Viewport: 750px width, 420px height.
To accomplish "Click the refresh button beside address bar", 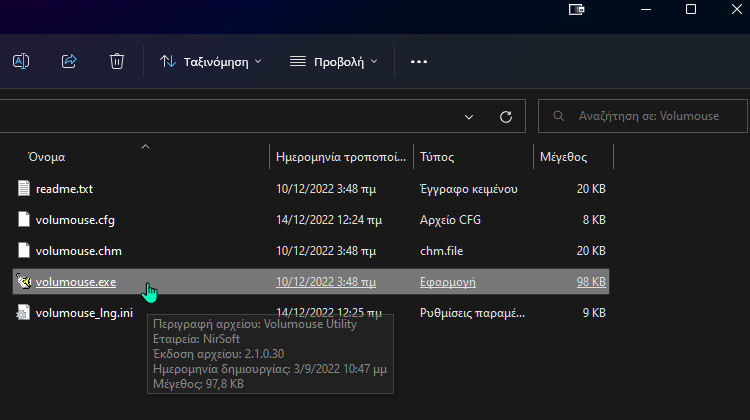I will 506,116.
